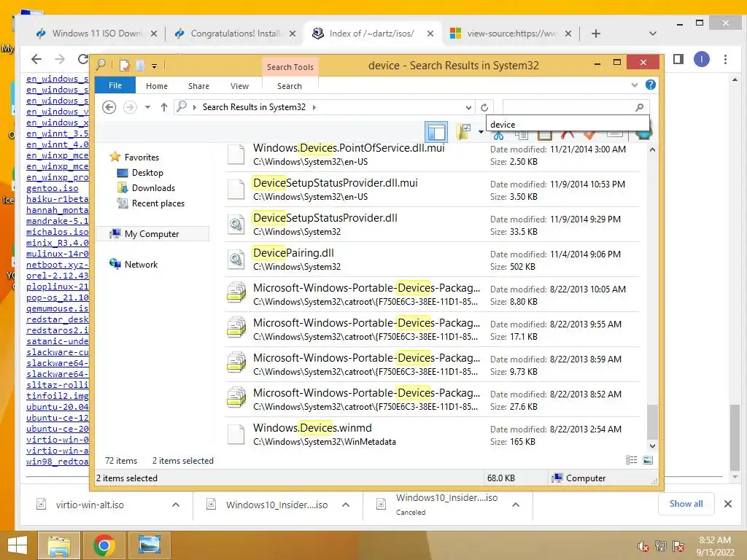Click DeviceSetupStatusProvider.dll file icon
747x560 pixels.
pyautogui.click(x=236, y=224)
